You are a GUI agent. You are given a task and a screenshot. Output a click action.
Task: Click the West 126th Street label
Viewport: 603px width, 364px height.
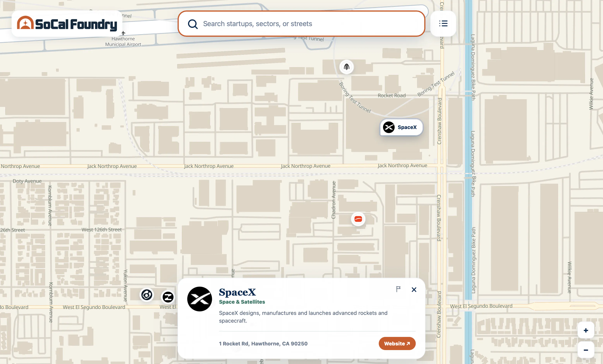[x=101, y=230]
